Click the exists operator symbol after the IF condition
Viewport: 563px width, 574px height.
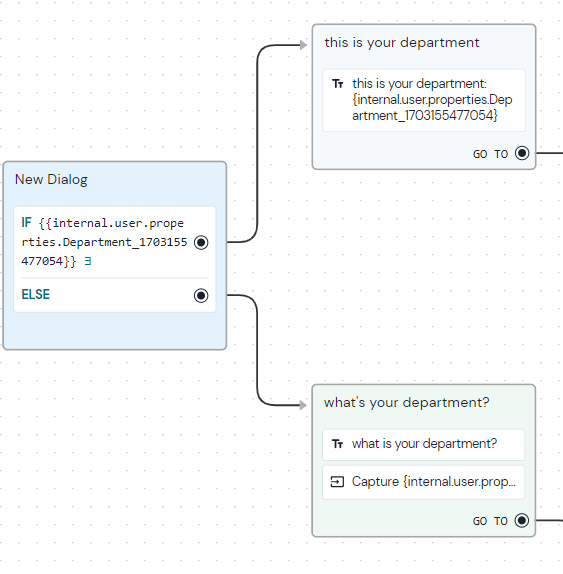coord(88,261)
